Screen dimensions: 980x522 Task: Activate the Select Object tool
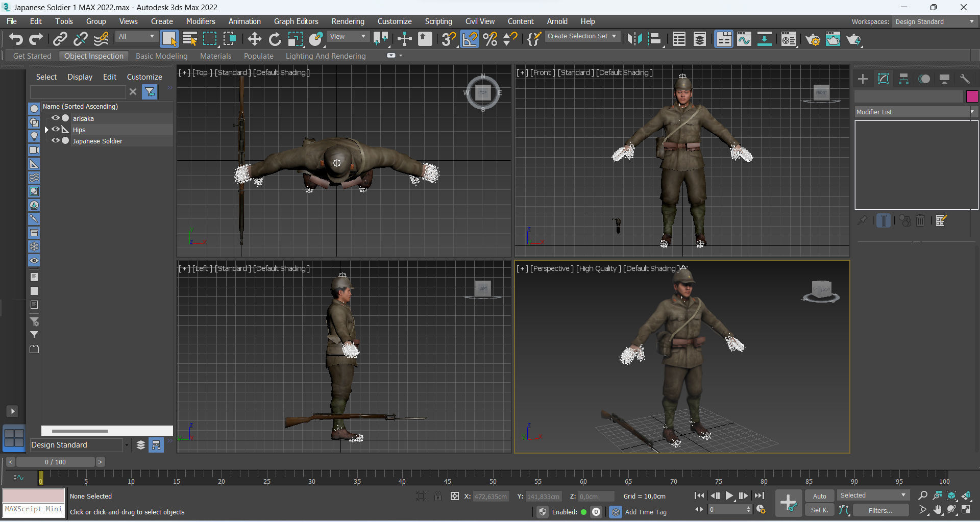point(169,39)
